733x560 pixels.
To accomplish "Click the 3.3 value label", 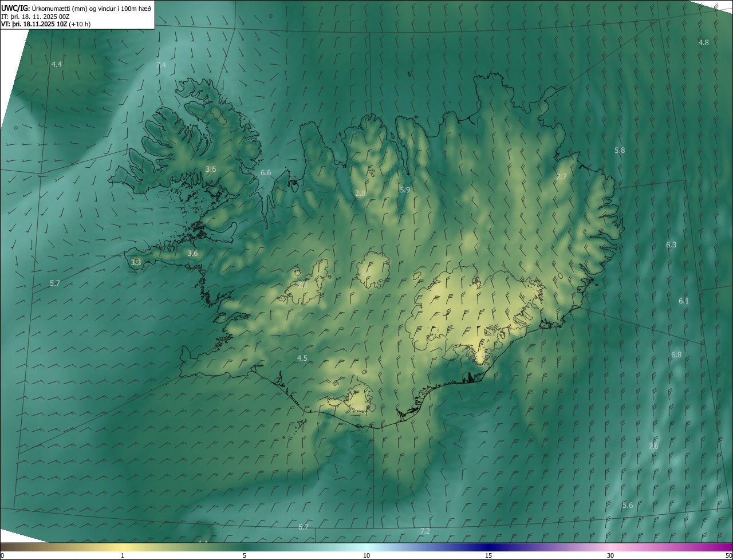I will click(136, 262).
